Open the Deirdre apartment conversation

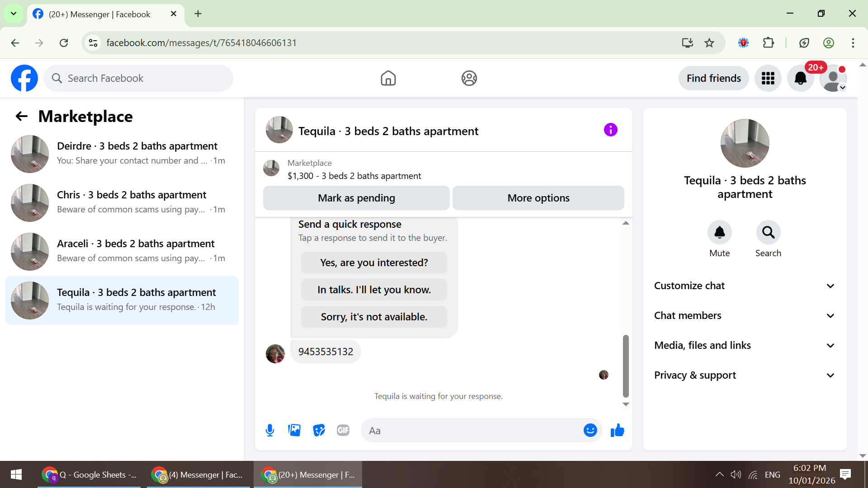(122, 154)
